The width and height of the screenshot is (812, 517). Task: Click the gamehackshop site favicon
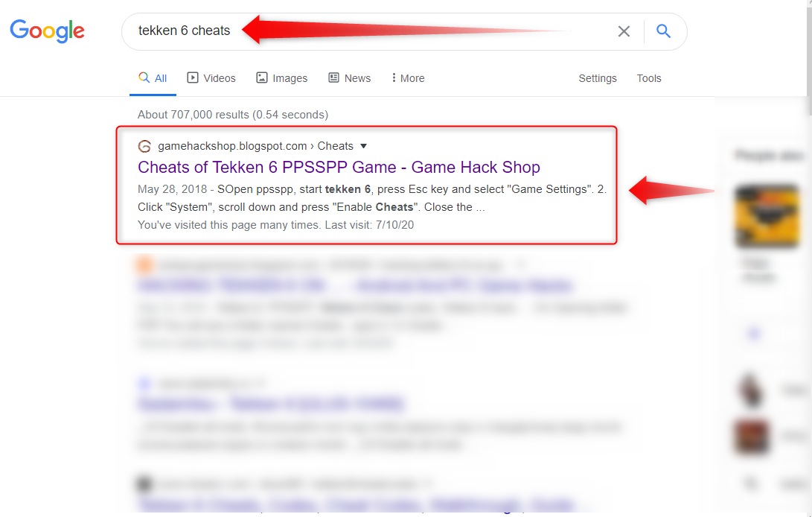click(144, 145)
